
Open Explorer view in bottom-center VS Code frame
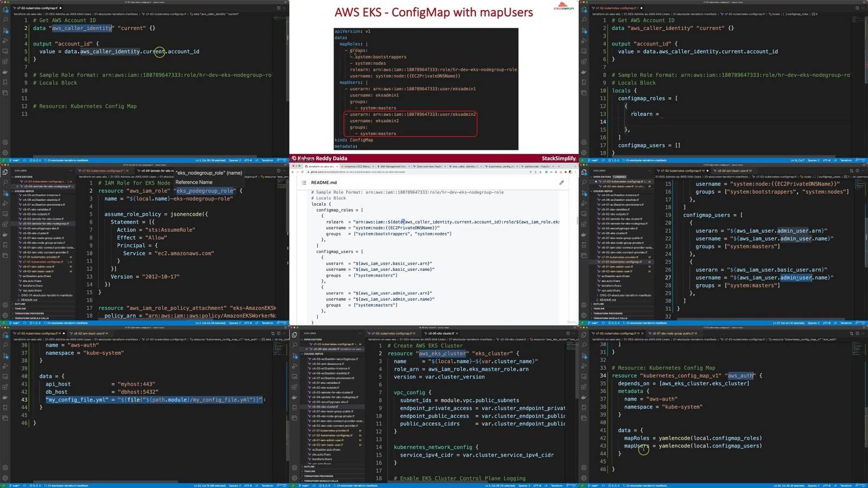click(295, 335)
